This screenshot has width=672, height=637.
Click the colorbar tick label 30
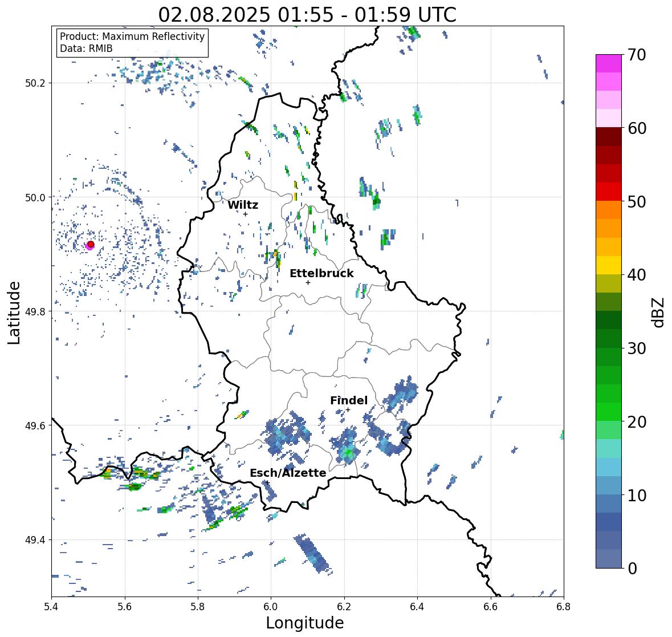click(637, 348)
